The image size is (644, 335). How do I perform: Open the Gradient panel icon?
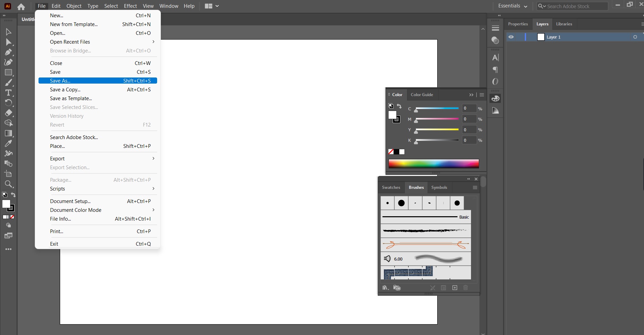(x=495, y=111)
